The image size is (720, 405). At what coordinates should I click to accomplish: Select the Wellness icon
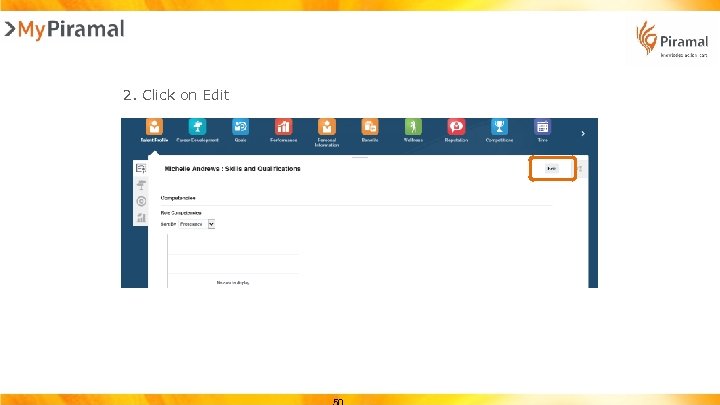coord(413,126)
